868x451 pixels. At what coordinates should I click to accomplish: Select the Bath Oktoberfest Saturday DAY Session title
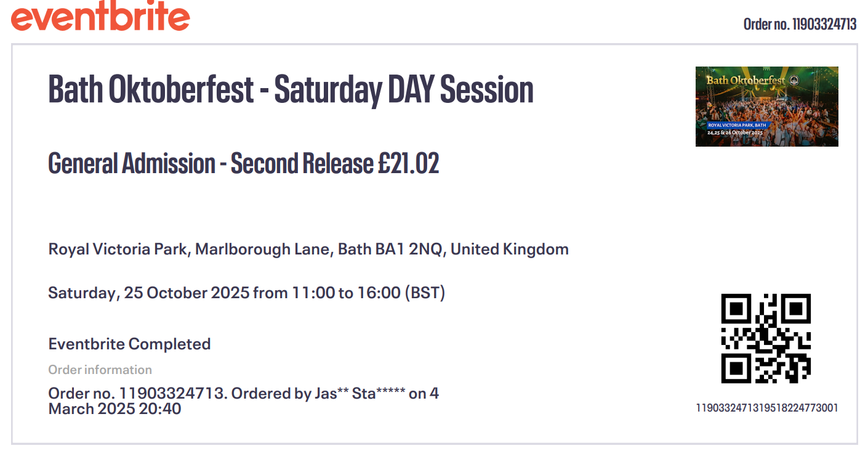tap(291, 90)
